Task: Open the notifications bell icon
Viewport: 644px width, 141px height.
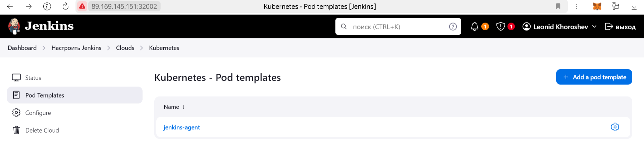Action: pos(474,27)
